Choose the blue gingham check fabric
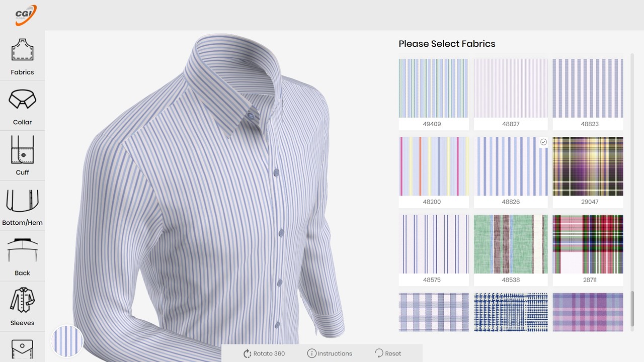Image resolution: width=644 pixels, height=362 pixels. 433,312
